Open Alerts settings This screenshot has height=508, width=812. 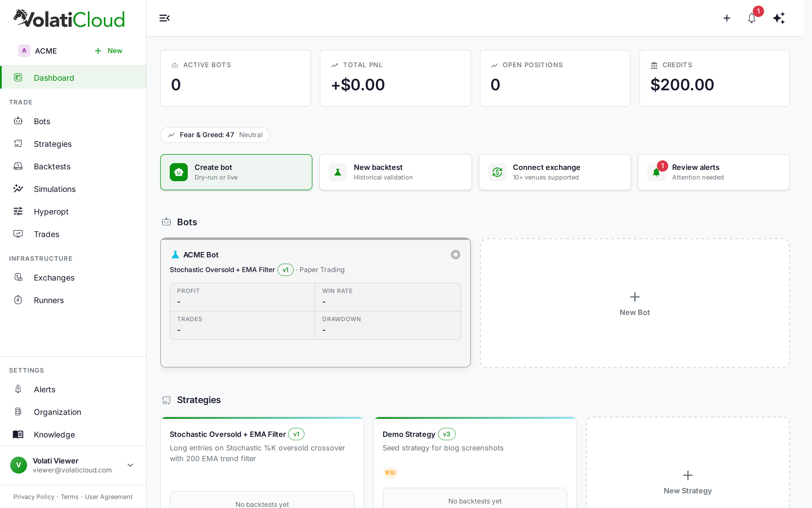(x=73, y=389)
